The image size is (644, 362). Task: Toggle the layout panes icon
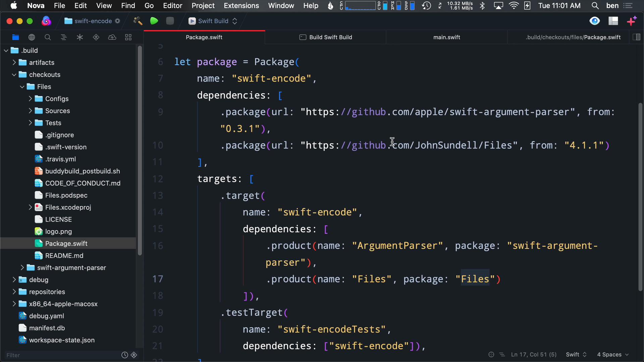[613, 21]
